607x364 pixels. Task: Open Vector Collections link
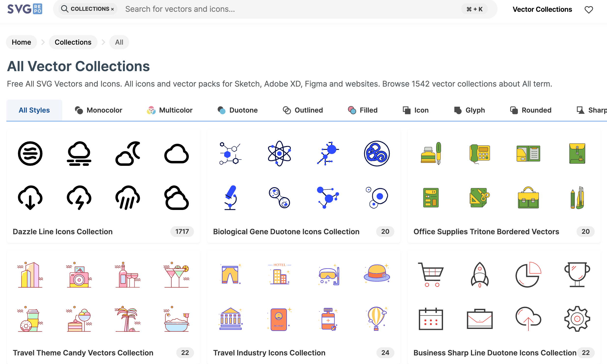point(542,9)
